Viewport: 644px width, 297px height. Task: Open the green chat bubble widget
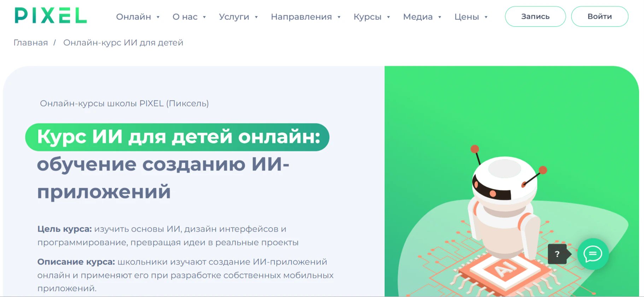pos(593,254)
